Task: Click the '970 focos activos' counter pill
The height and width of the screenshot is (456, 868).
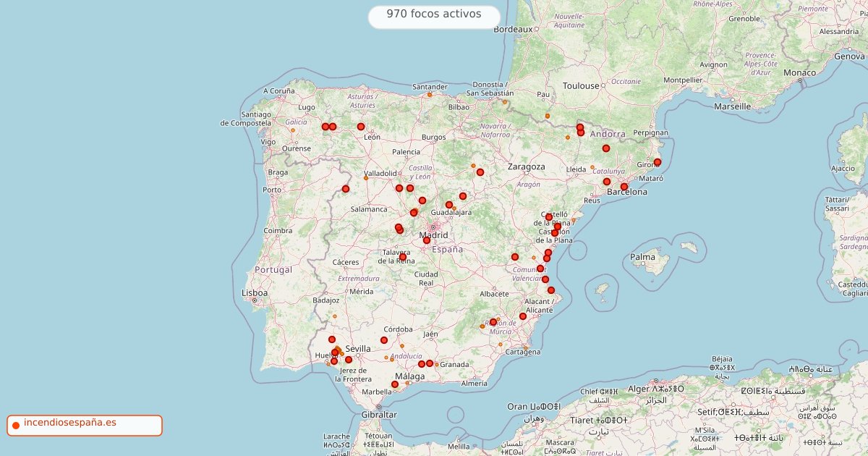Action: click(x=434, y=17)
